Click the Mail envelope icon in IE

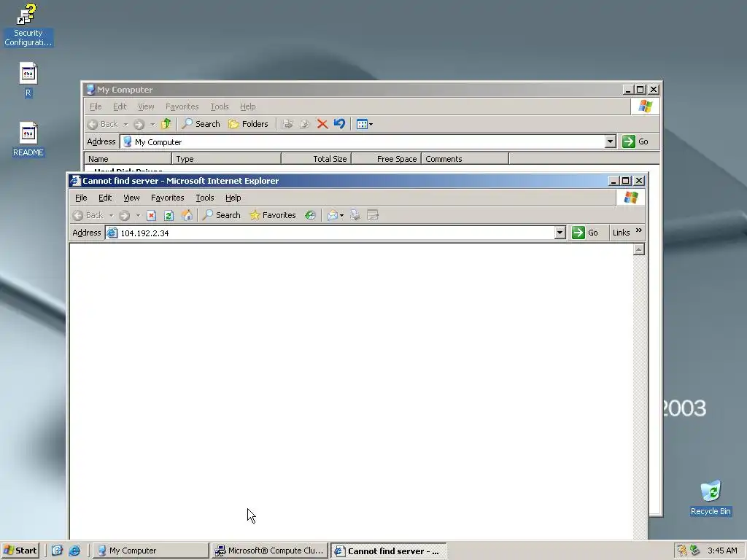pos(333,215)
